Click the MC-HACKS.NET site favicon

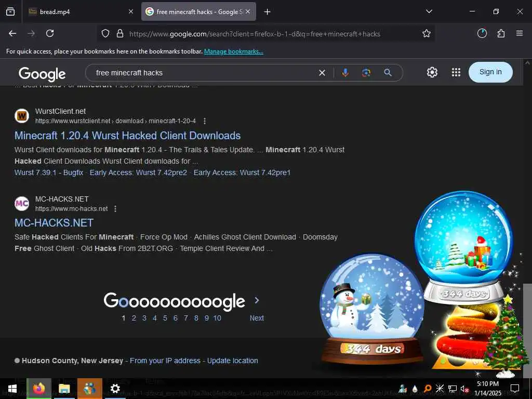coord(22,204)
